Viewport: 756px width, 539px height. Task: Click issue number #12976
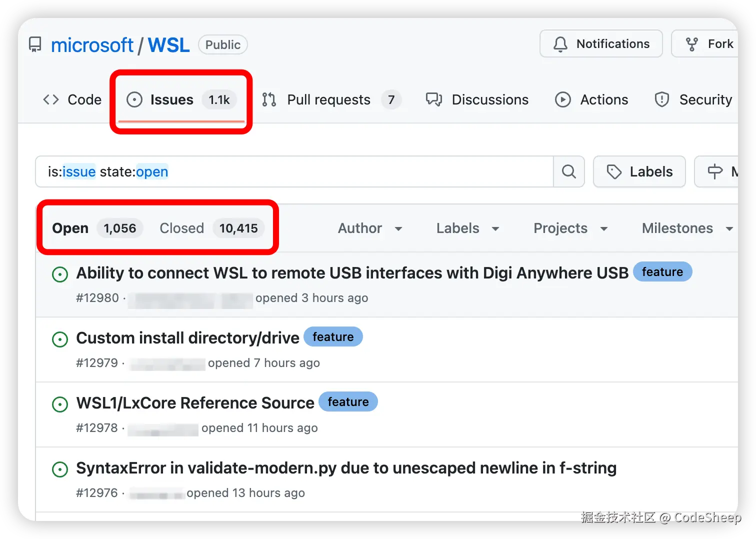tap(97, 493)
